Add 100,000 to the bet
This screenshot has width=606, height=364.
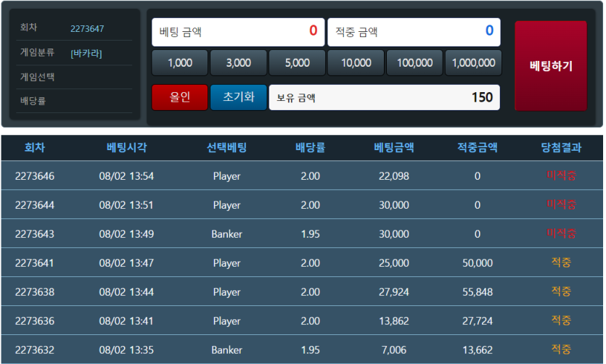pos(414,62)
